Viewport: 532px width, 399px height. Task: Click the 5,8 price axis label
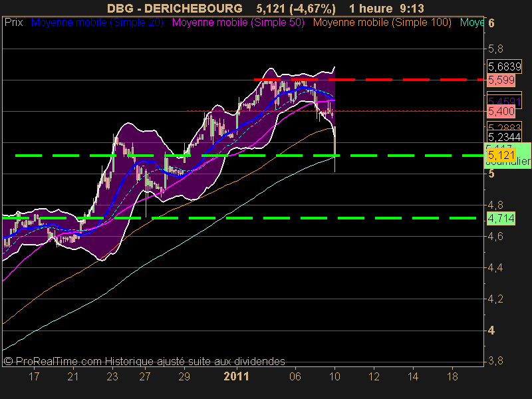(x=495, y=49)
